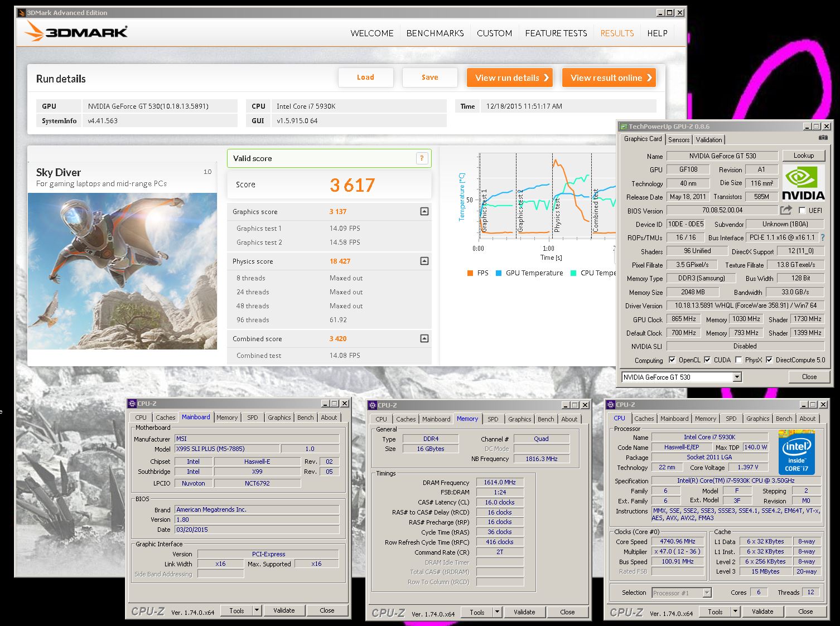Image resolution: width=840 pixels, height=626 pixels.
Task: Open Bench tab in the CPU tab CPU-Z window
Action: 784,419
